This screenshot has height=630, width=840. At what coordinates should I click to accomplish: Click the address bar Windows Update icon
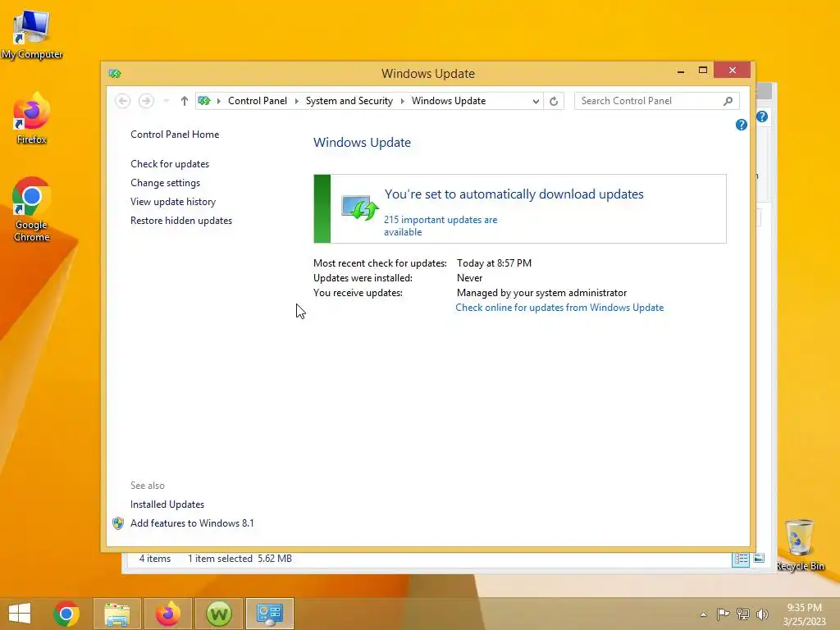[x=204, y=101]
